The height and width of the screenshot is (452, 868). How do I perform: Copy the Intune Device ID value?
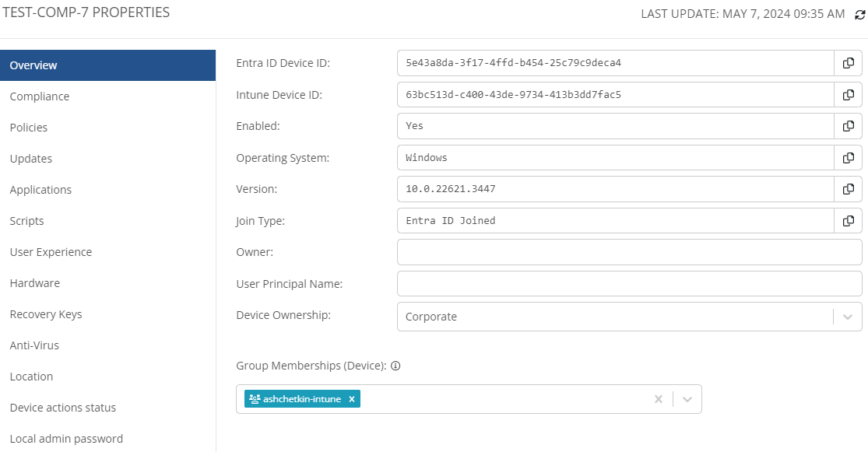[x=848, y=95]
